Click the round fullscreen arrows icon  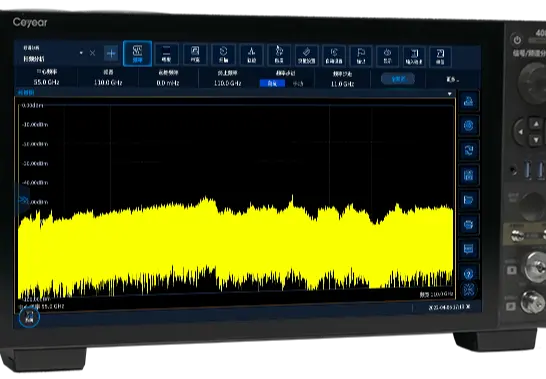coord(469,290)
